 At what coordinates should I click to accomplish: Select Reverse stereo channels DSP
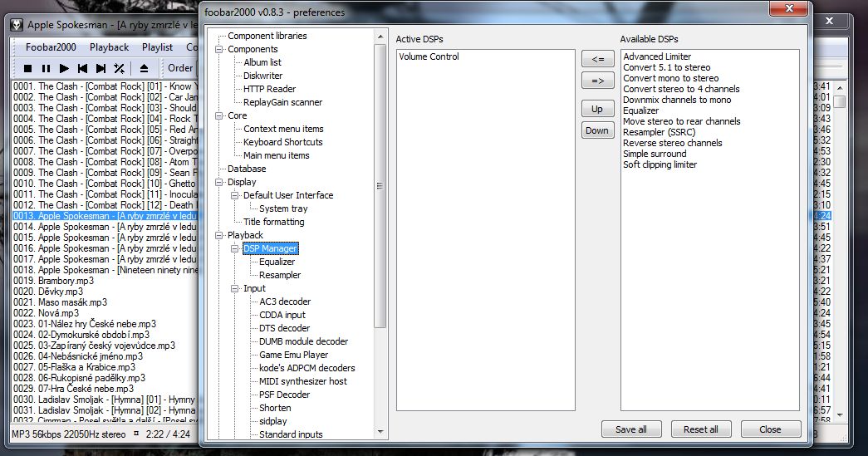tap(673, 143)
